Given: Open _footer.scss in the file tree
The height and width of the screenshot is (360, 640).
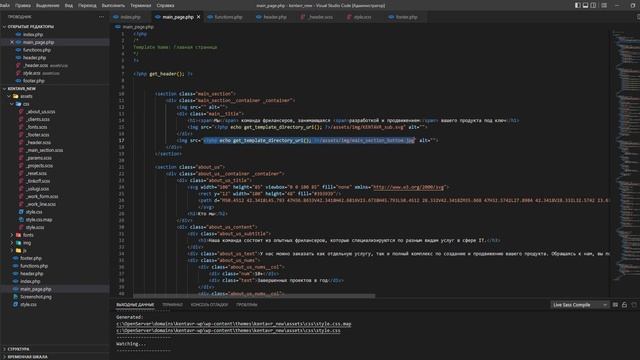Looking at the screenshot, I should (38, 135).
